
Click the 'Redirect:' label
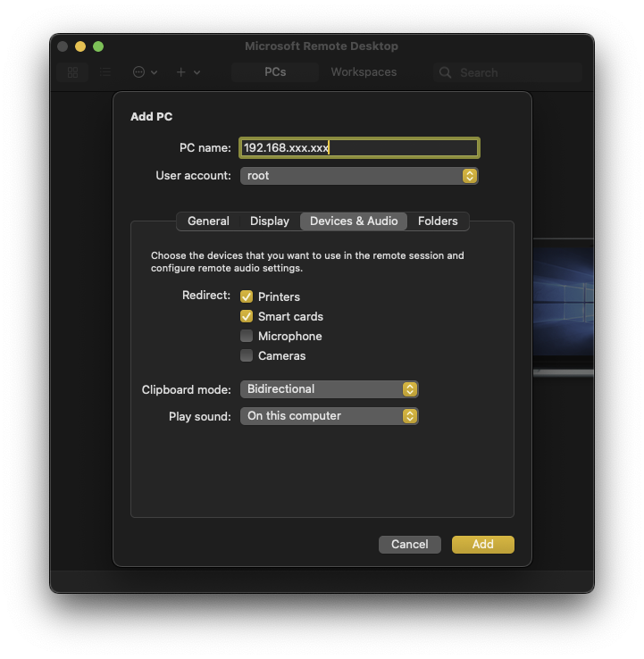tap(206, 296)
